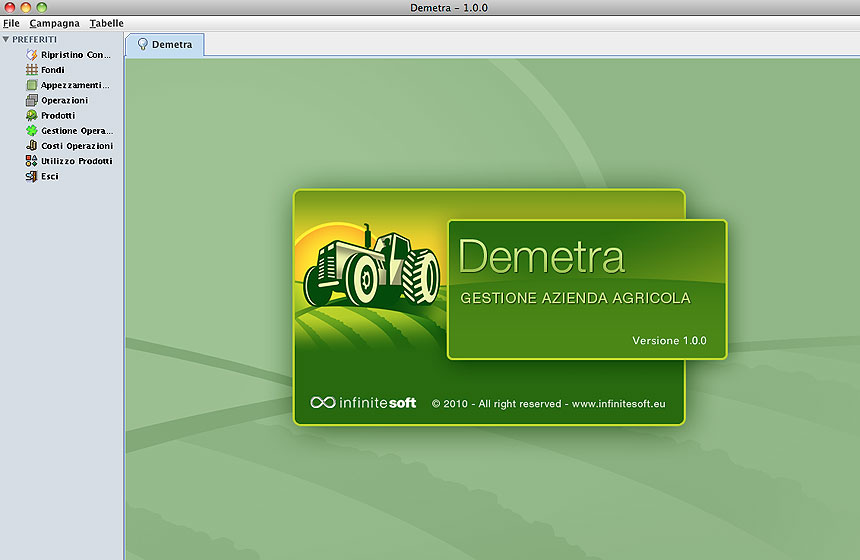Screen dimensions: 860x560
Task: Open the Fondi entry text
Action: (x=53, y=70)
